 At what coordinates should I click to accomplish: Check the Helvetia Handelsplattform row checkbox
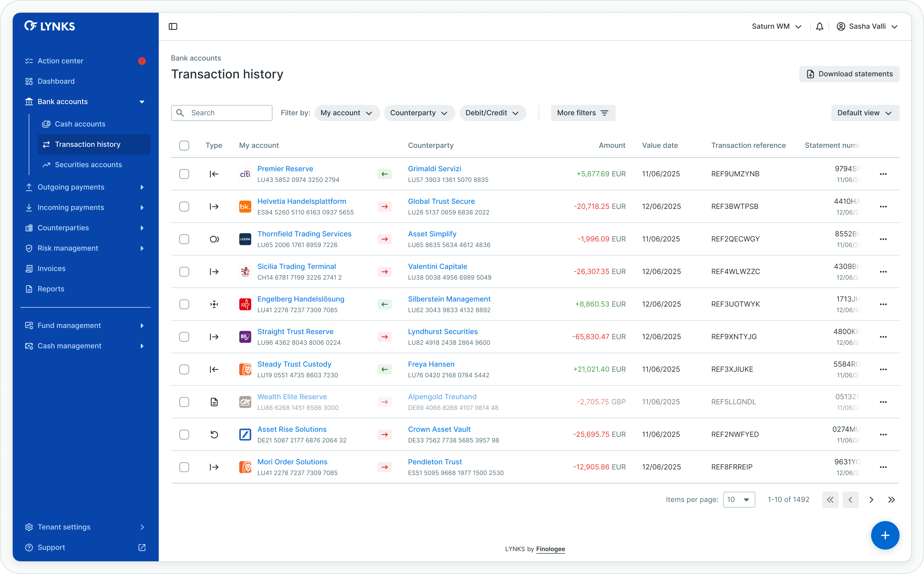(184, 207)
